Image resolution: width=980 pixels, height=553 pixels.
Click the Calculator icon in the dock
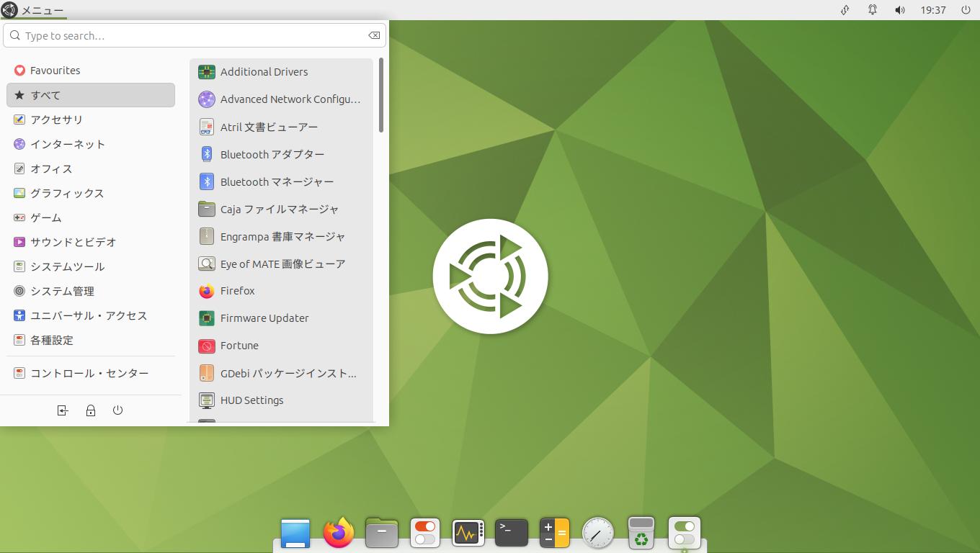click(x=554, y=533)
